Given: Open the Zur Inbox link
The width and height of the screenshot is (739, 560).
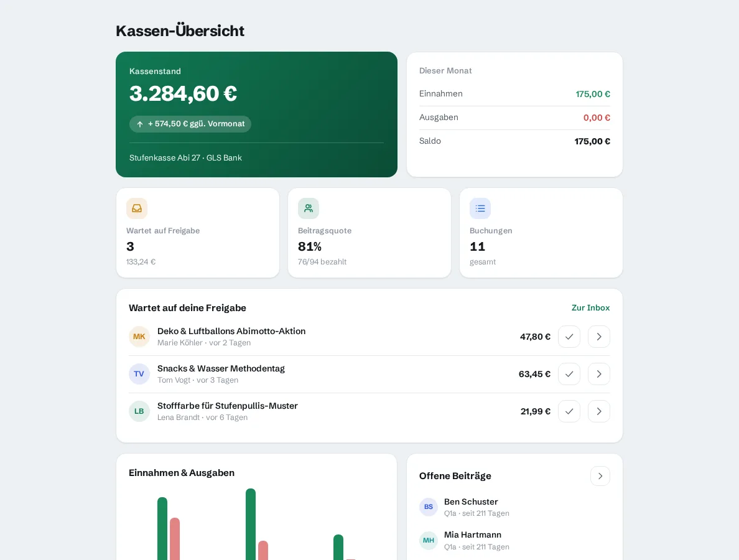Looking at the screenshot, I should click(590, 308).
